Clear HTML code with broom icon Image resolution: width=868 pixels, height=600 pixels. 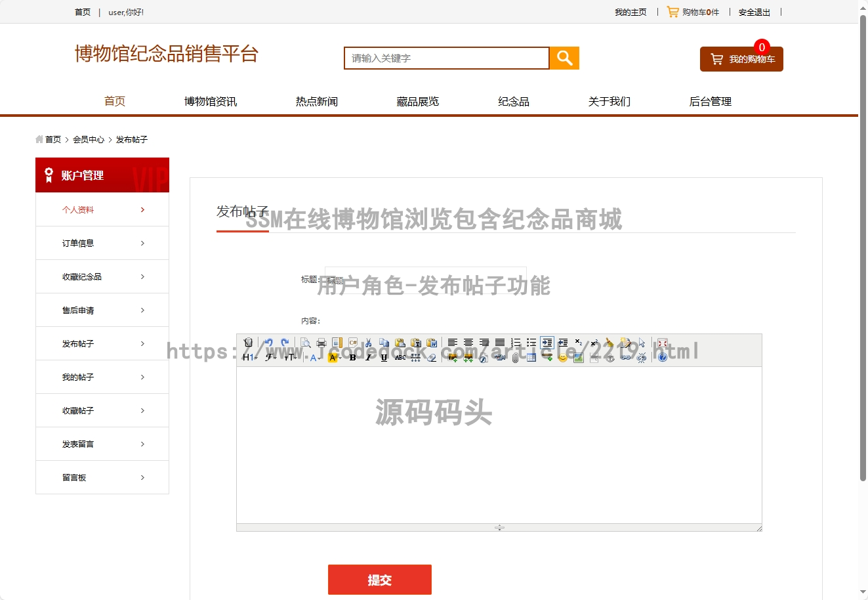point(610,343)
